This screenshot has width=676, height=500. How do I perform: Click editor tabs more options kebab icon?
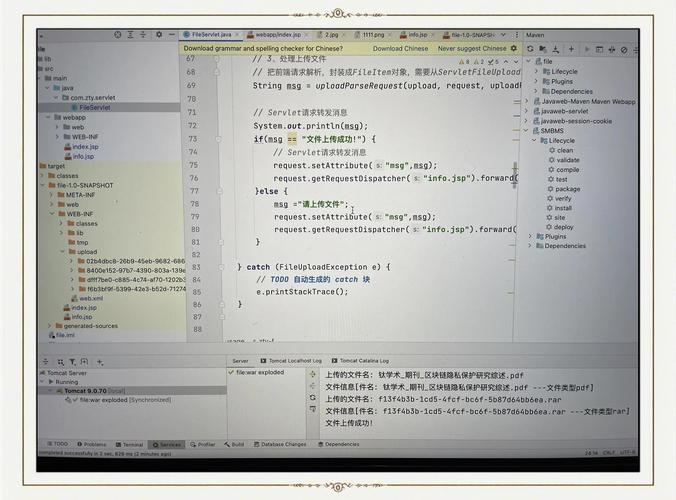[516, 34]
